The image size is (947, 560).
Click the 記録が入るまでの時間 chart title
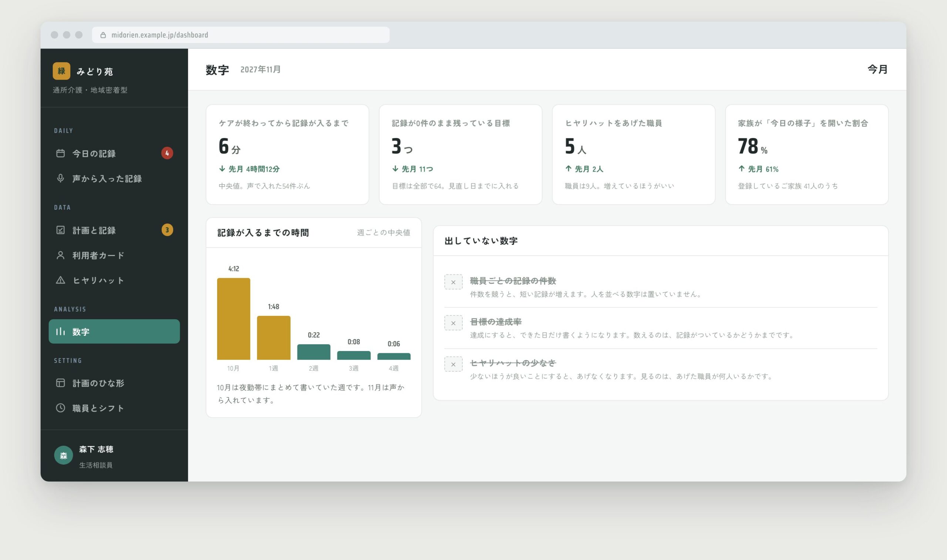pyautogui.click(x=263, y=232)
